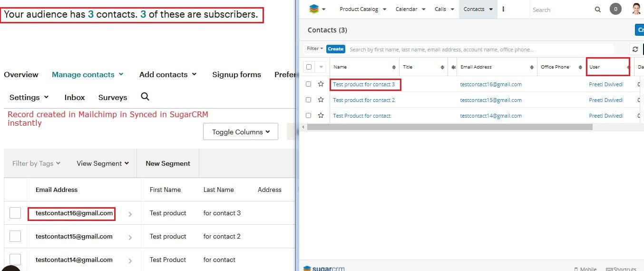This screenshot has height=271, width=644.
Task: Go to the Mailchimp Overview tab
Action: [x=21, y=74]
